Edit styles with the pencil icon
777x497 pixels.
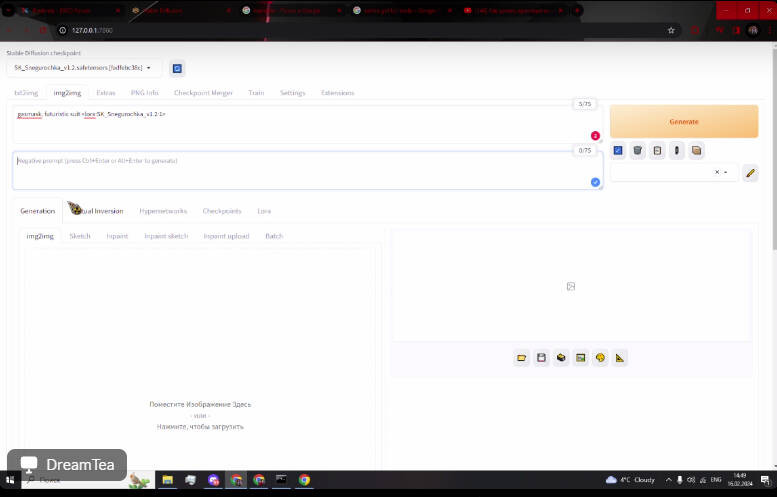coord(750,173)
